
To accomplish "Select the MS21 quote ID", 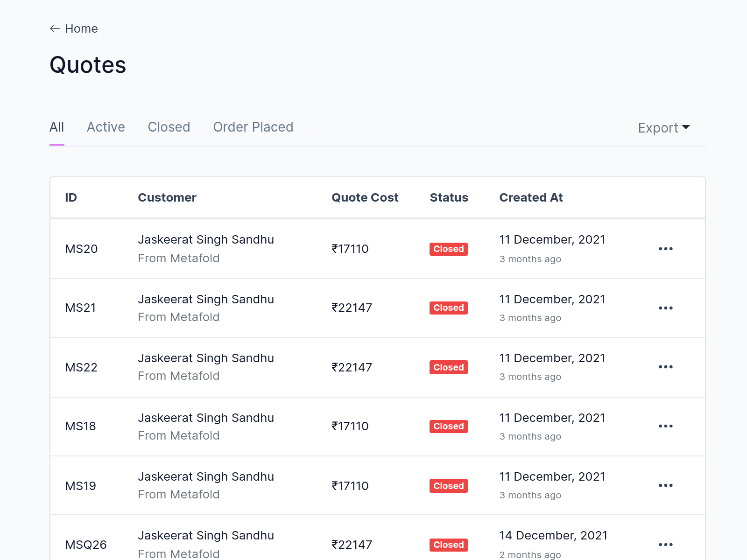I will tap(80, 308).
